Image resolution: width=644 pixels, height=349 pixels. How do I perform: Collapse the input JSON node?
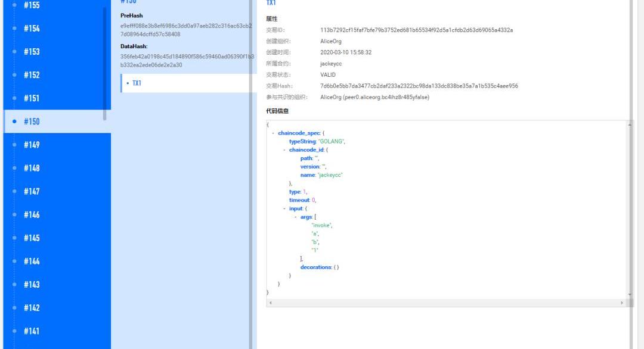[x=284, y=208]
